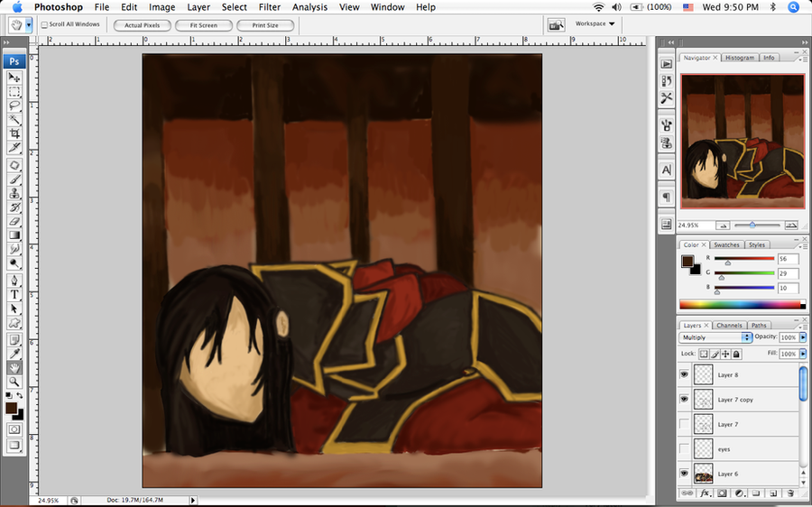Show the eyes layer visibility box
The image size is (812, 507).
click(684, 449)
